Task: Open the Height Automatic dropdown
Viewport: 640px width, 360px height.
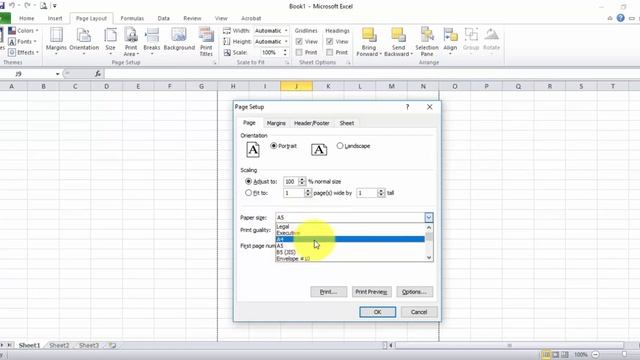Action: [286, 42]
